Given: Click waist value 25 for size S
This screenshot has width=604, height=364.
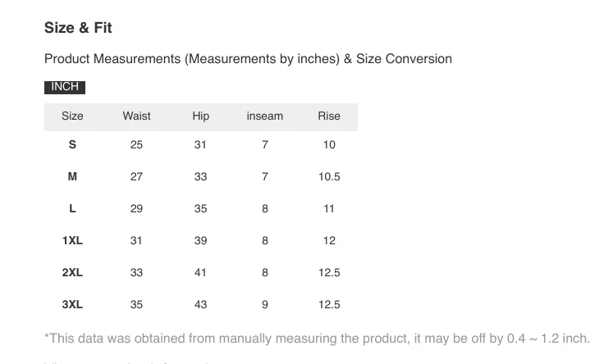Looking at the screenshot, I should (136, 144).
